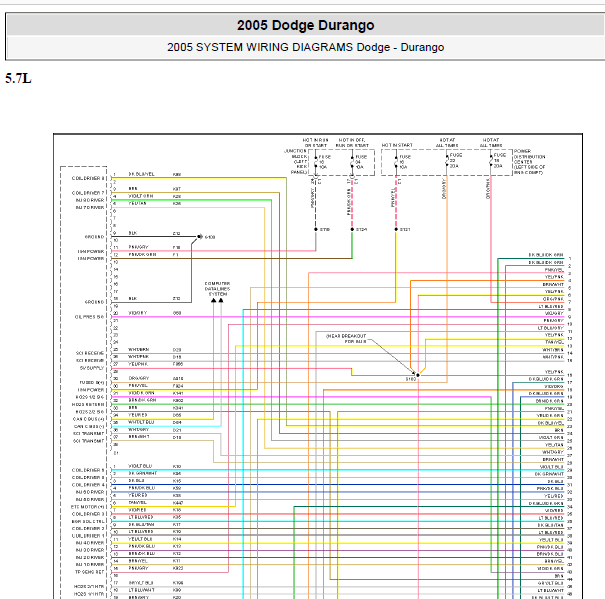Click the "HOT IN START" header
This screenshot has height=599, width=605.
pos(397,145)
